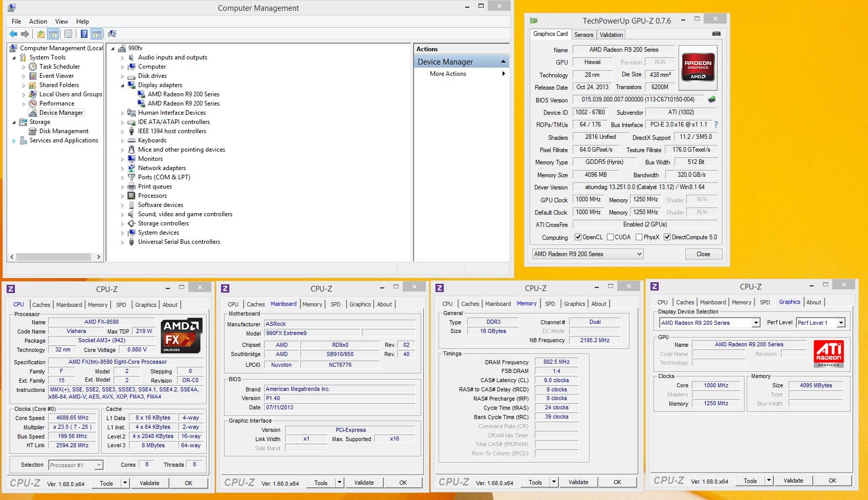The height and width of the screenshot is (500, 868).
Task: Toggle the CUDA checkbox in GPU-Z
Action: point(610,237)
